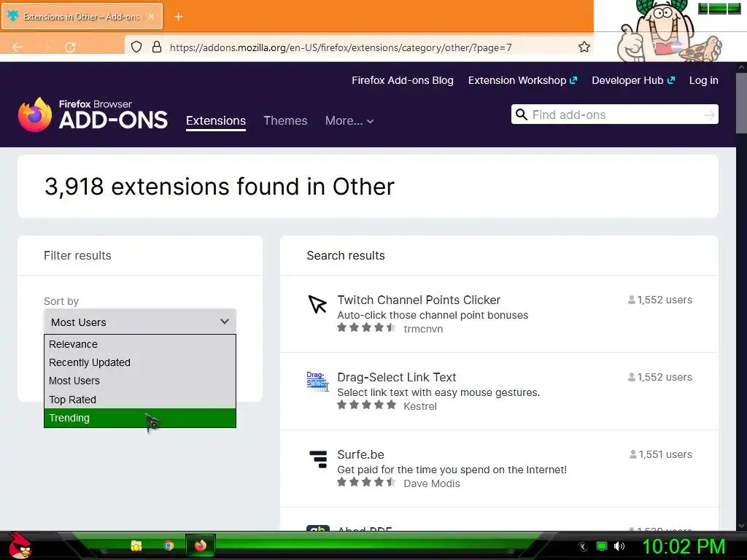The height and width of the screenshot is (560, 747).
Task: Reload the page with refresh icon
Action: (x=70, y=47)
